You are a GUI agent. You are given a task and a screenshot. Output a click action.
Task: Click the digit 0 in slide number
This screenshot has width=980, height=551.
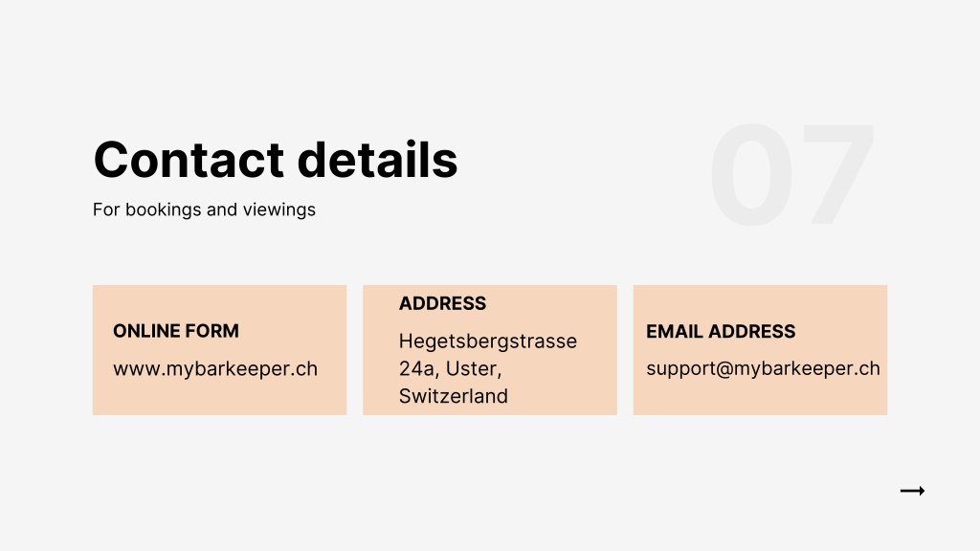[752, 174]
